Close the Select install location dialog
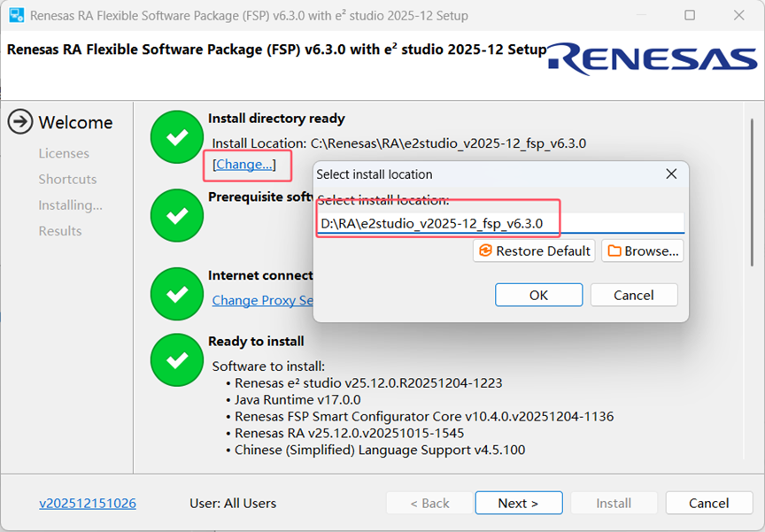 click(671, 174)
